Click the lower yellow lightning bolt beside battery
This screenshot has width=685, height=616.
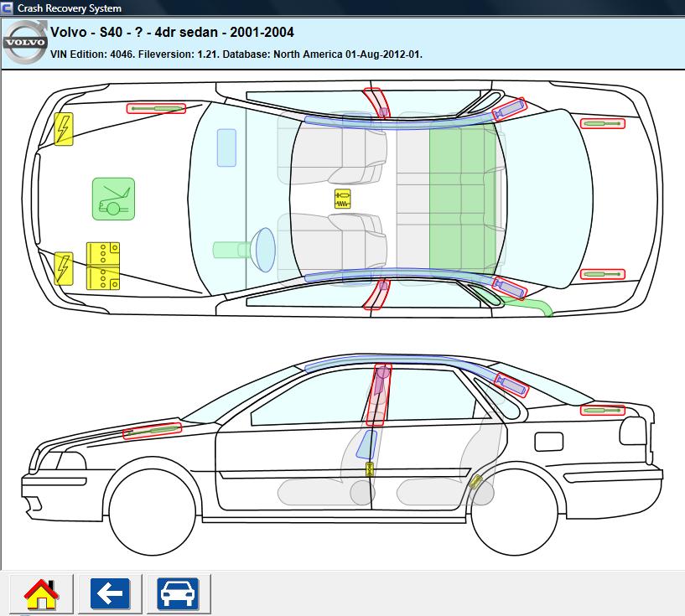click(64, 268)
